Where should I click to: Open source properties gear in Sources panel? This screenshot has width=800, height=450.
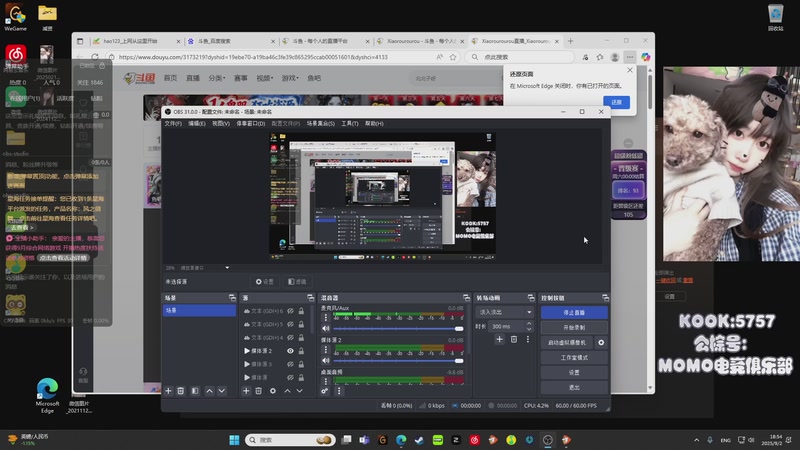pos(273,391)
